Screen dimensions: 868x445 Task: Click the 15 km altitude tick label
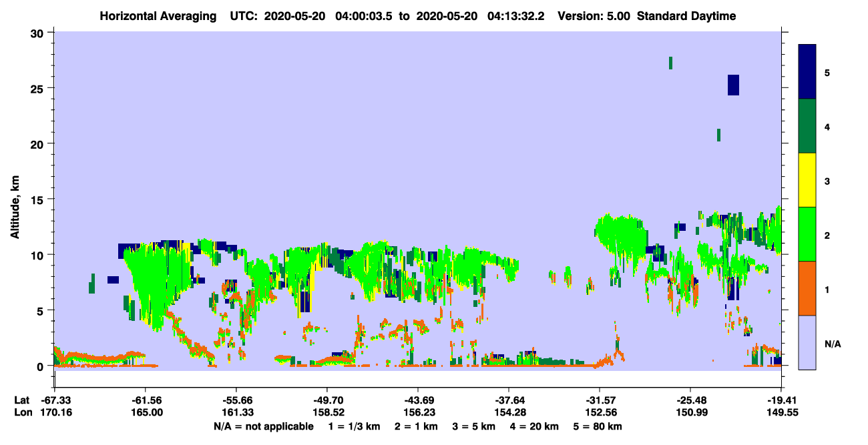point(38,199)
